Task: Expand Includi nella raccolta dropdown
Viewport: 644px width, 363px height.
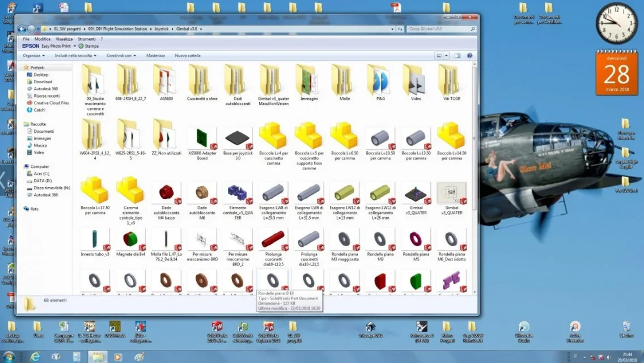Action: click(x=75, y=56)
